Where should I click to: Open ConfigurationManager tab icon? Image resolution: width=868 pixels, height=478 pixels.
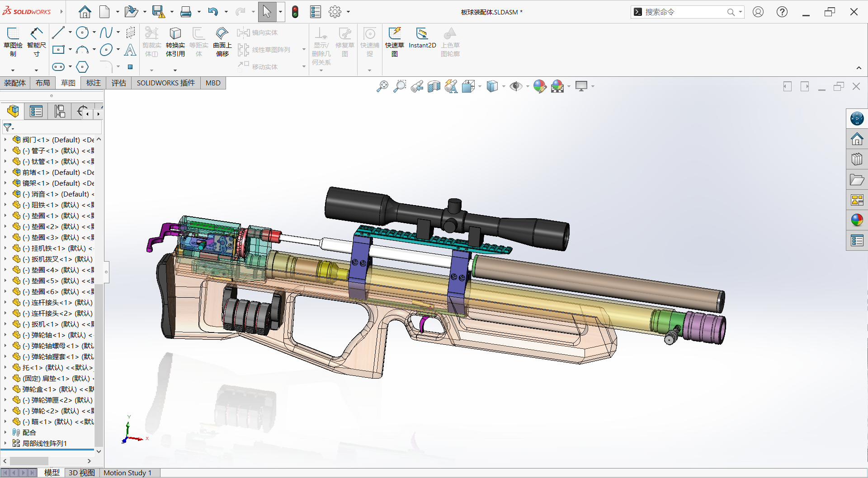point(60,111)
